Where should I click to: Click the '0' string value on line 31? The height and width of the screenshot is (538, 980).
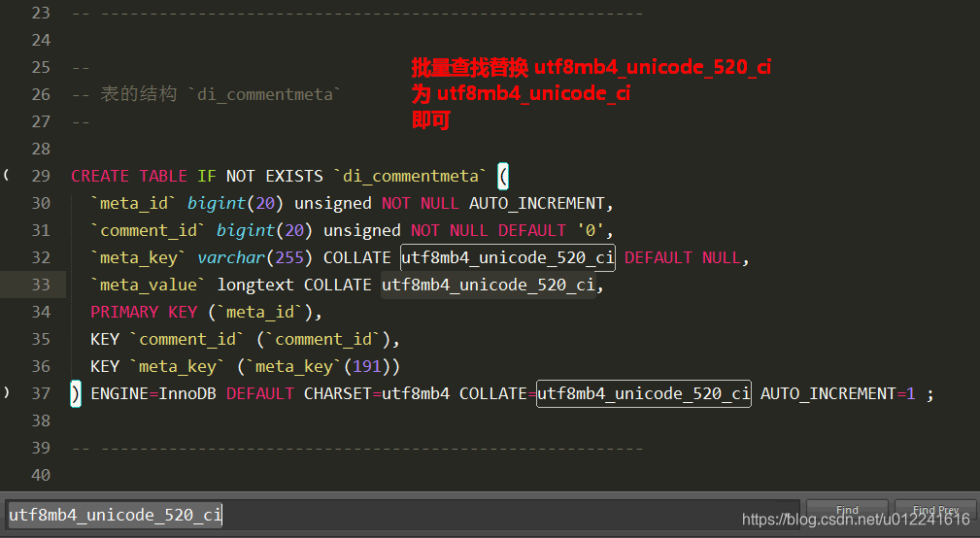pos(591,230)
